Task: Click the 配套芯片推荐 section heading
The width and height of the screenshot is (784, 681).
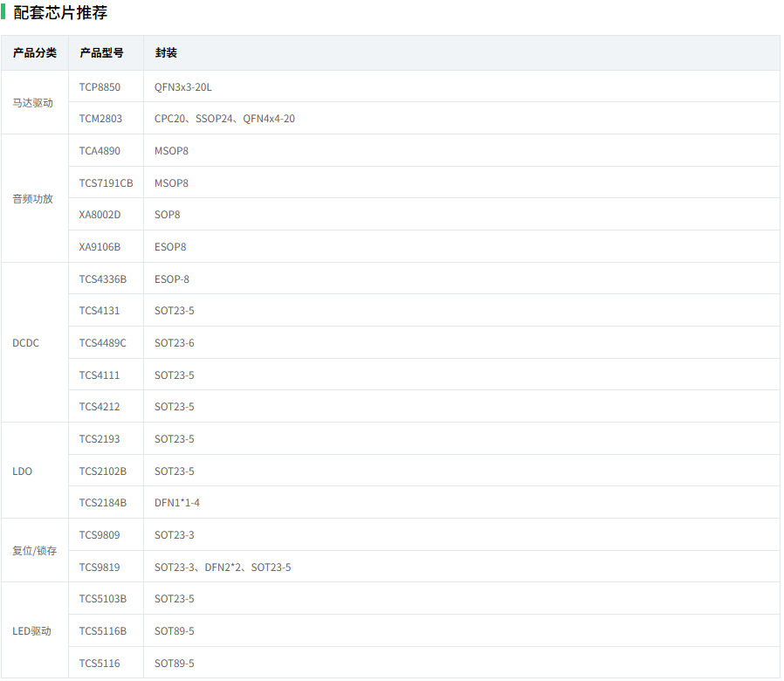Action: coord(60,13)
